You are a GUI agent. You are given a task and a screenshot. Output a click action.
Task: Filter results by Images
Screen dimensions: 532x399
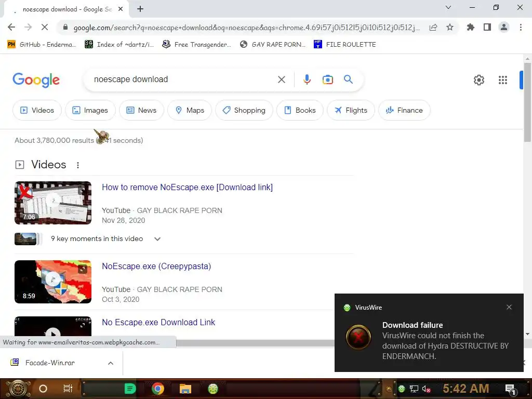(90, 110)
